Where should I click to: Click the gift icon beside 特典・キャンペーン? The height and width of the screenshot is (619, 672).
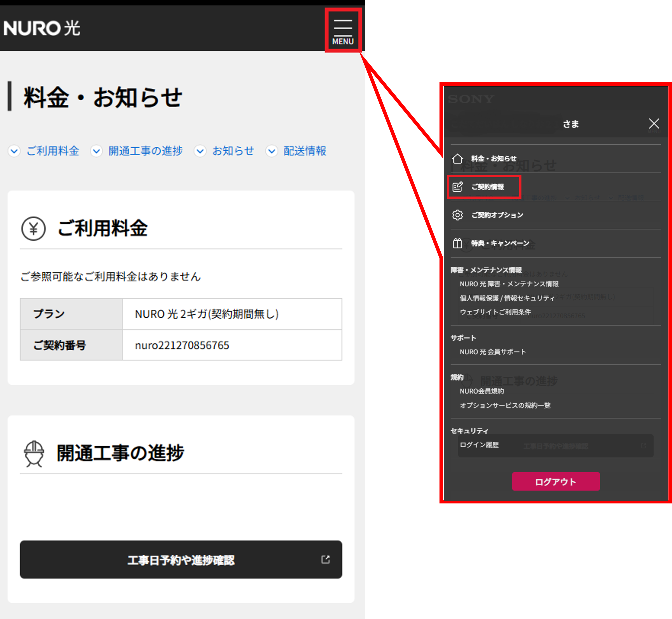pos(457,243)
